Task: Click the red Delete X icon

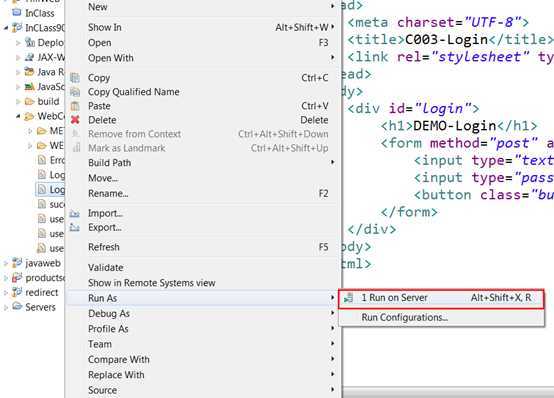Action: click(75, 120)
